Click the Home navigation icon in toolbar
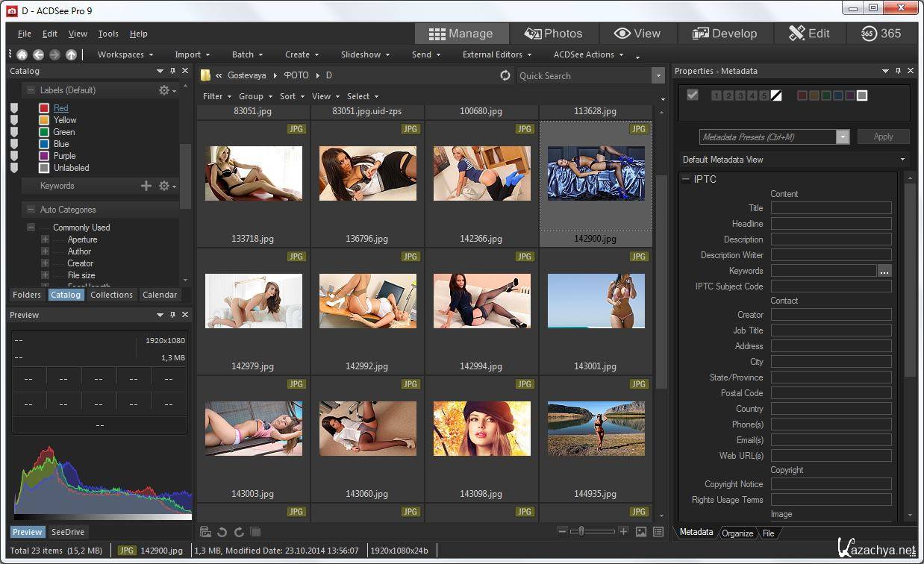924x564 pixels. 22,54
